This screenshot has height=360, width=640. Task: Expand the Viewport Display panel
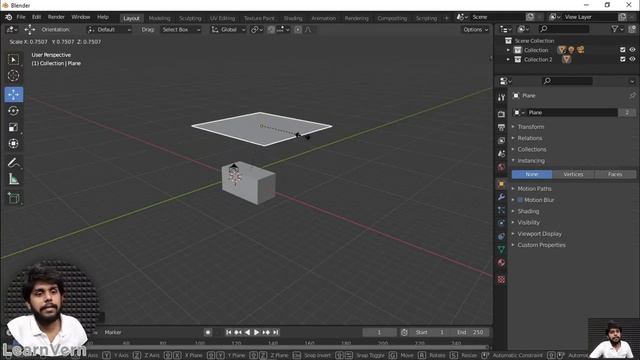(539, 234)
